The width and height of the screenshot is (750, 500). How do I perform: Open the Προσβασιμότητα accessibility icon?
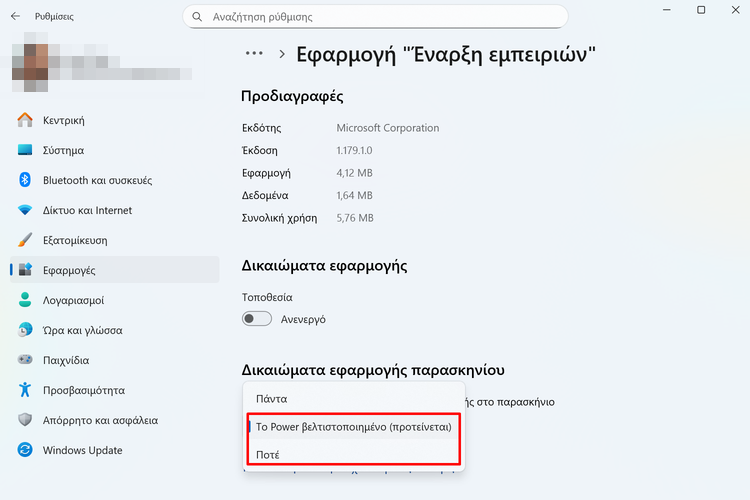click(26, 390)
